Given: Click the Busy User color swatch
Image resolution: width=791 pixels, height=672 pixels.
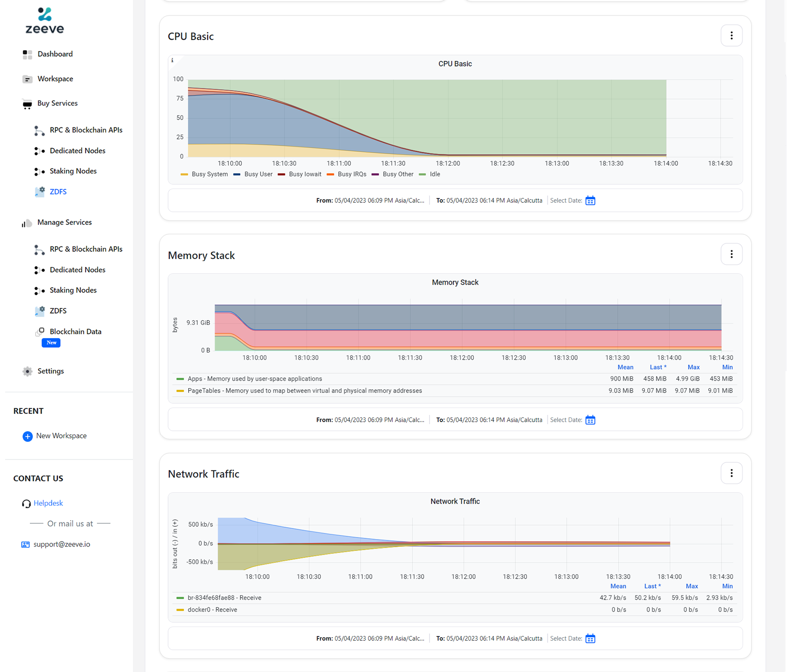Looking at the screenshot, I should pos(237,174).
